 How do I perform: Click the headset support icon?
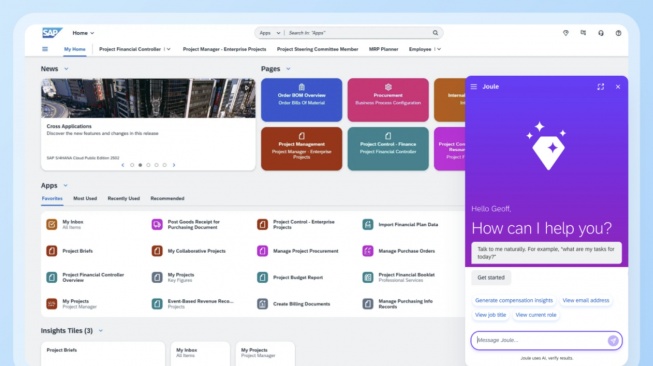point(601,33)
